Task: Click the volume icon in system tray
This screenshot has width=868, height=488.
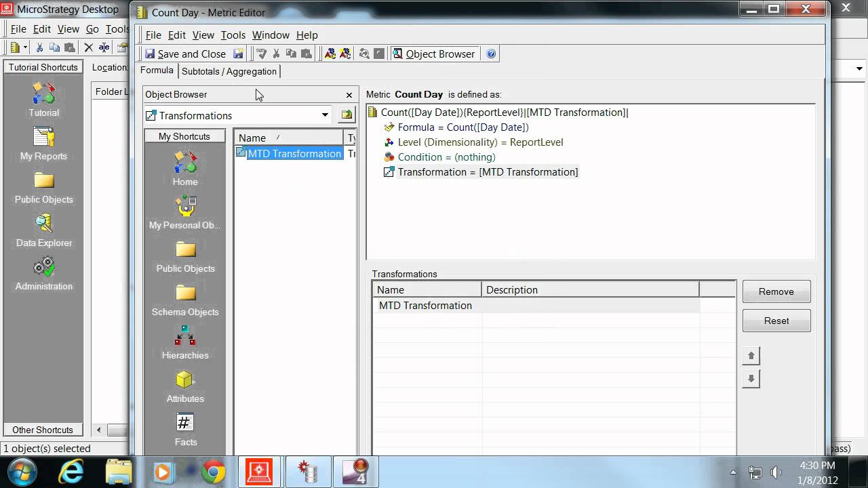Action: (x=776, y=472)
